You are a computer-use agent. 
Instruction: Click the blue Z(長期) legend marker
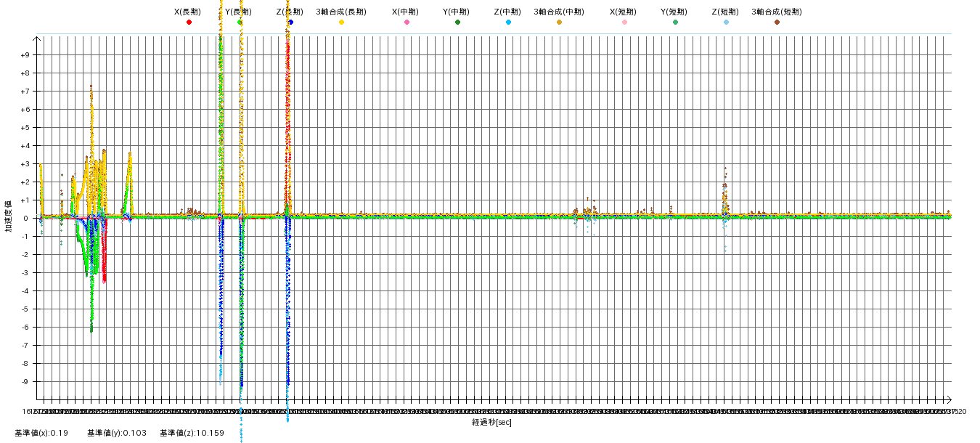click(290, 23)
